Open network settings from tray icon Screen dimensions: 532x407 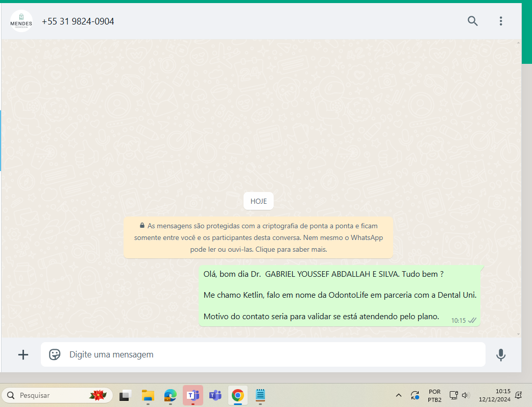click(x=453, y=395)
